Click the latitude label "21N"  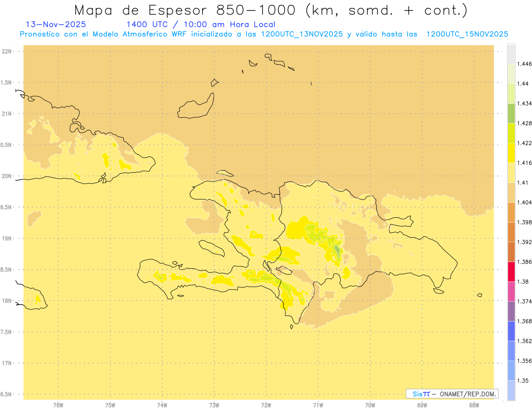7,114
